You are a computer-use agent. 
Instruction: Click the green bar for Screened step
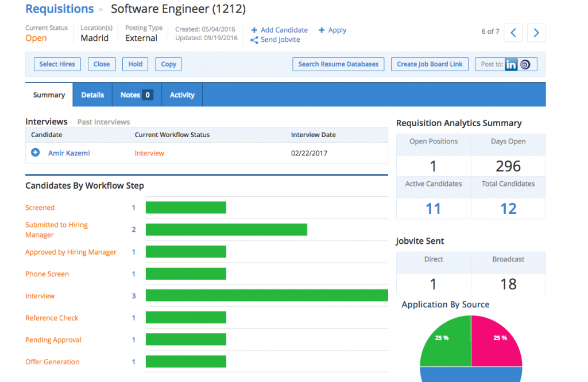point(186,208)
